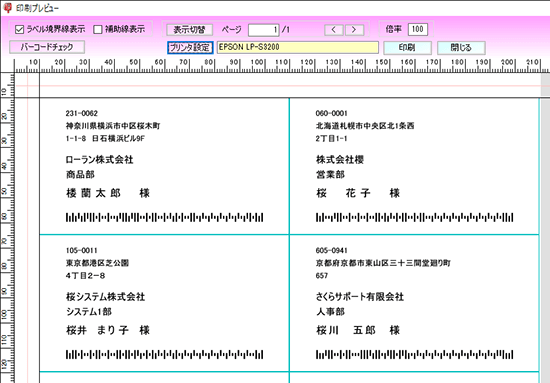
Task: Click address line 657
Action: pos(322,276)
